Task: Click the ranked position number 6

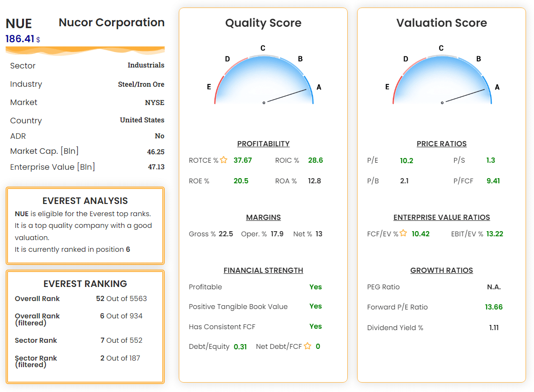Action: pos(128,249)
